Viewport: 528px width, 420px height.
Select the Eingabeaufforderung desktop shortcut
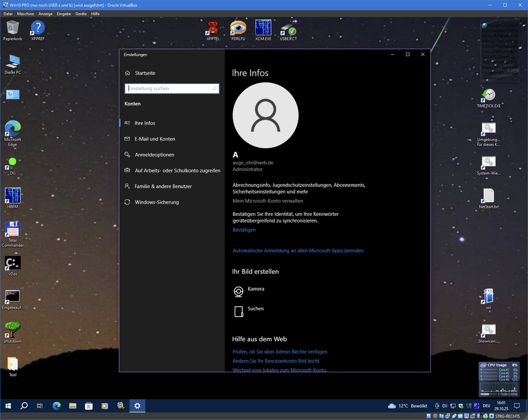tap(13, 300)
